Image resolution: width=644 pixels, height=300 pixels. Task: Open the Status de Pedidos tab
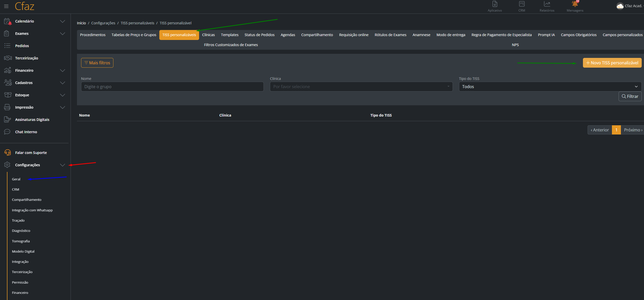click(259, 35)
